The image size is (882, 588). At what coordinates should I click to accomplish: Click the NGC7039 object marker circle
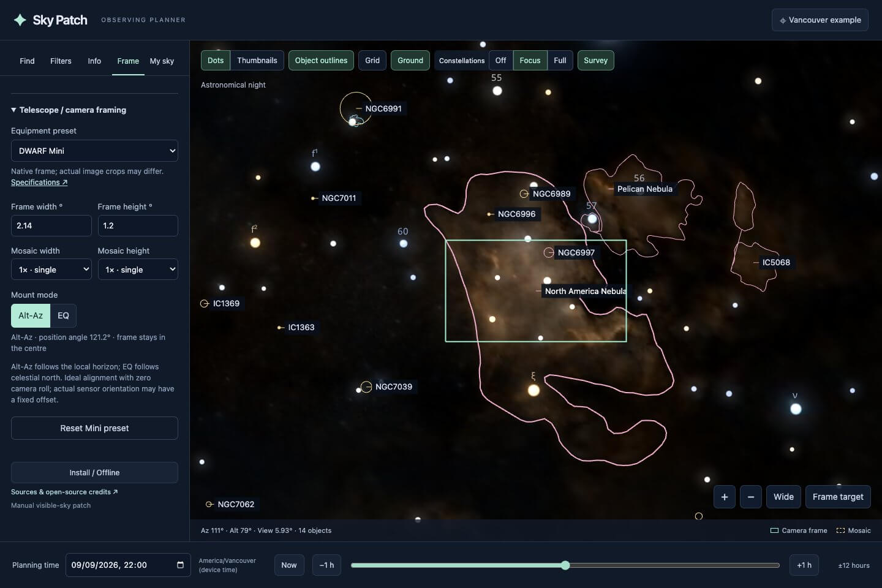366,386
